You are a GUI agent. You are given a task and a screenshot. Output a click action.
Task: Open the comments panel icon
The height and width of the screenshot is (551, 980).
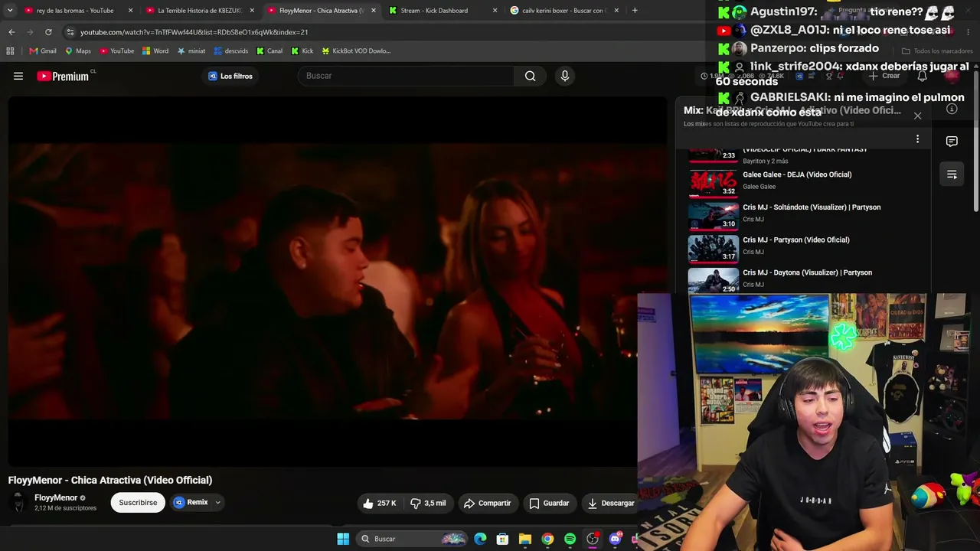(952, 141)
